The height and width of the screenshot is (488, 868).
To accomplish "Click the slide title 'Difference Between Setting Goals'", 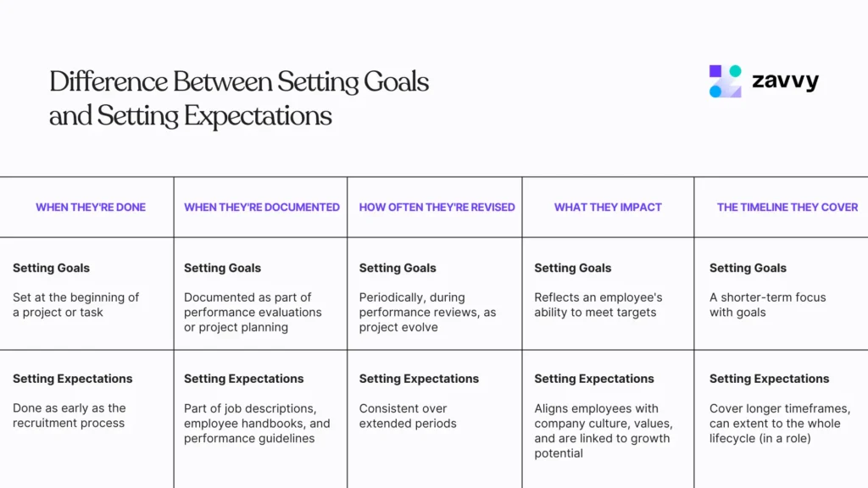I will (238, 82).
